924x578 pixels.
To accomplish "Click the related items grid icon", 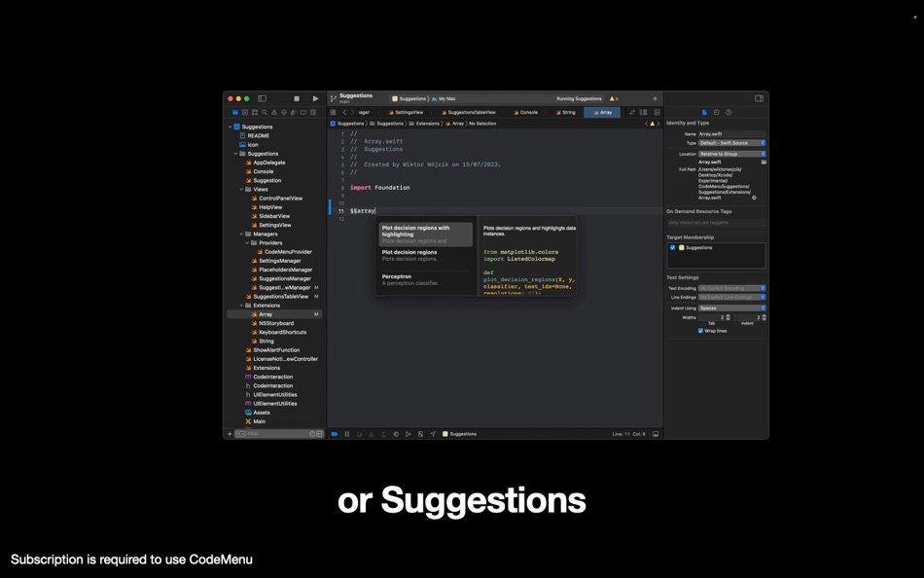I will pos(334,112).
